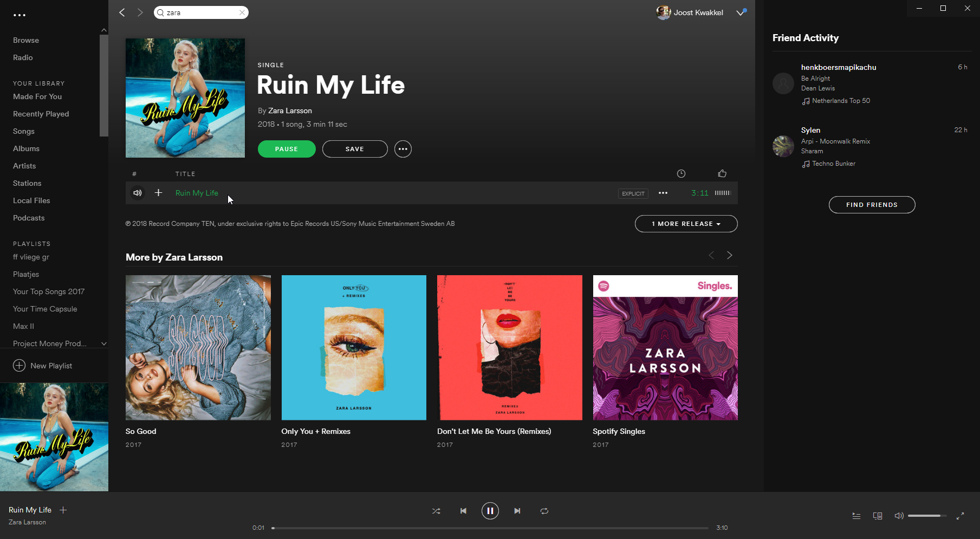Screen dimensions: 980x539
Task: Enter full screen mode icon
Action: pyautogui.click(x=960, y=516)
